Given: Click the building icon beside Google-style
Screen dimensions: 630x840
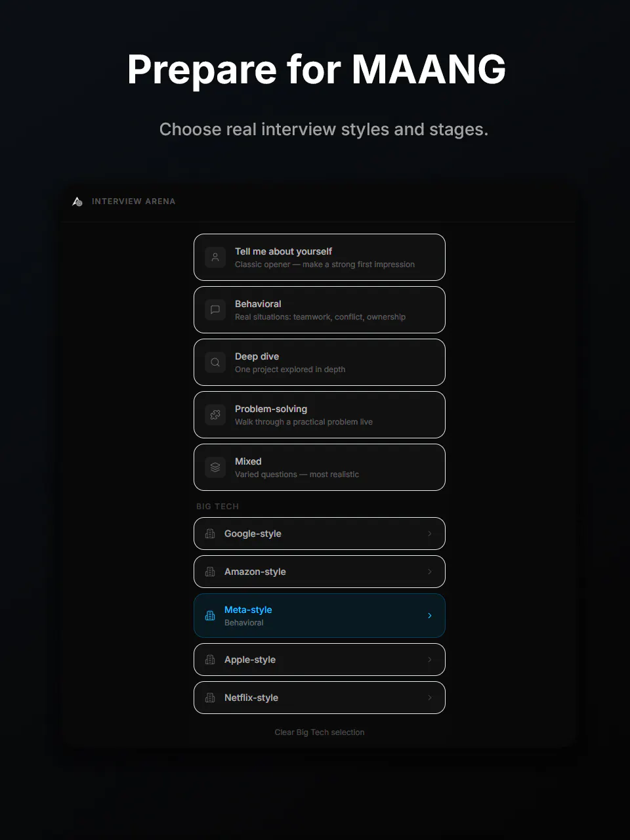Looking at the screenshot, I should [210, 534].
